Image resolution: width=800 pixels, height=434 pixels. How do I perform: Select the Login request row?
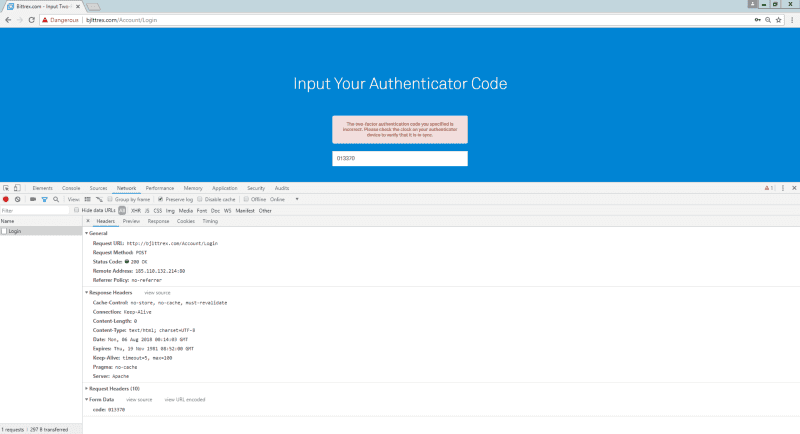coord(41,231)
